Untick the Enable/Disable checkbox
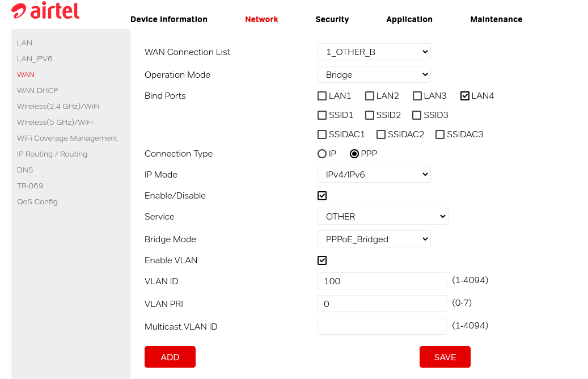588x379 pixels. (x=322, y=196)
